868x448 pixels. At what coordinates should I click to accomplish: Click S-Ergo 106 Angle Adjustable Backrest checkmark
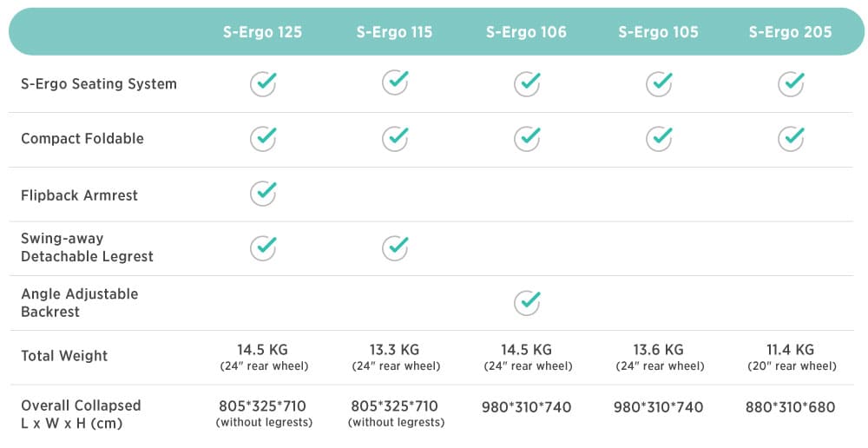[527, 302]
